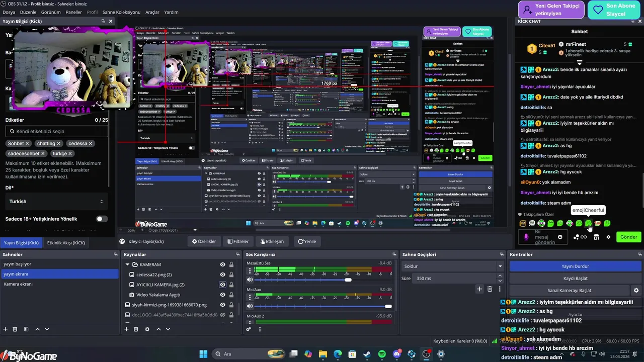Screen dimensions: 644x362
Task: Open the Araçlar menu
Action: (152, 12)
